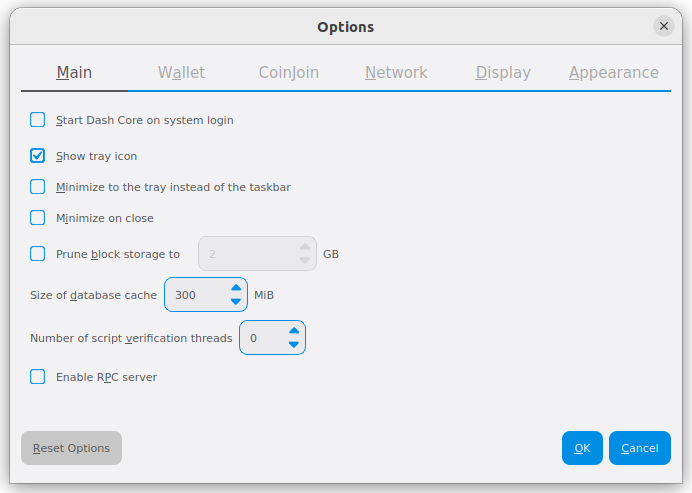The image size is (692, 493).
Task: Close the Options dialog with X button
Action: coord(664,27)
